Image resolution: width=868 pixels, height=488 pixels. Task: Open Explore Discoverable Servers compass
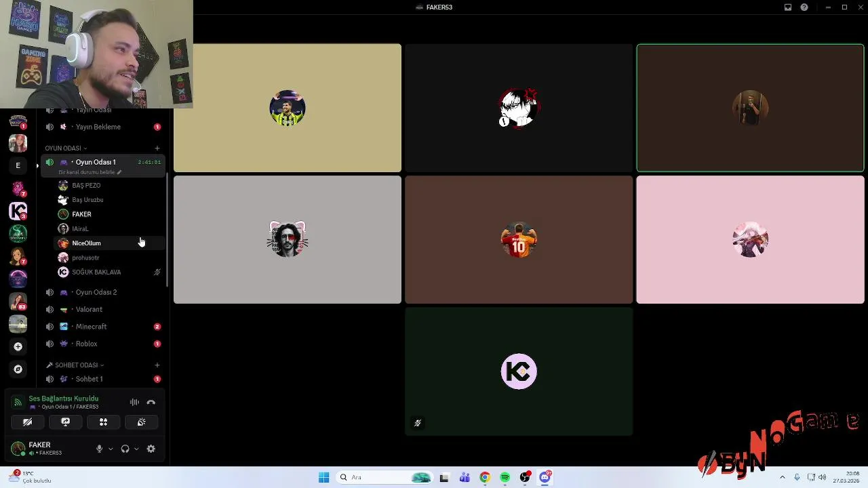[x=18, y=369]
